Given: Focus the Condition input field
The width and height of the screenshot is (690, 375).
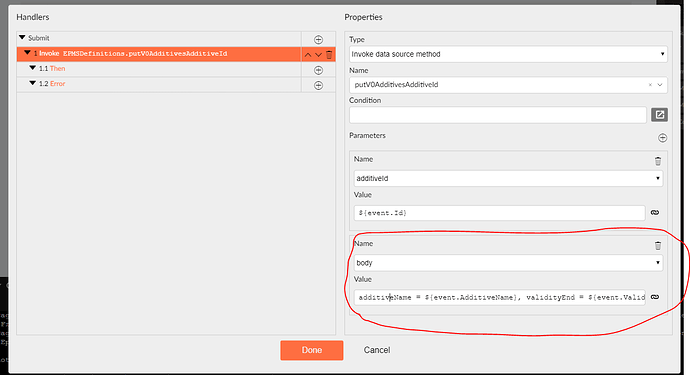Looking at the screenshot, I should 498,115.
